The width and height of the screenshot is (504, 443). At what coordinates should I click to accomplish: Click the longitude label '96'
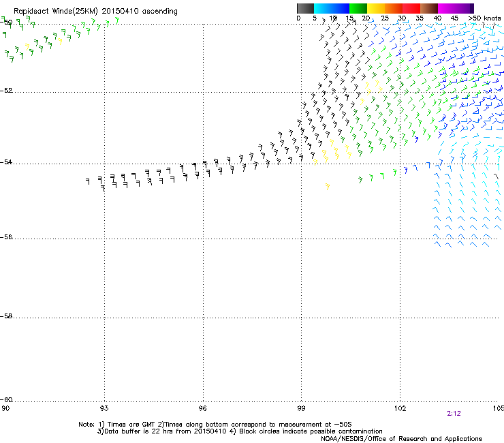click(x=202, y=408)
